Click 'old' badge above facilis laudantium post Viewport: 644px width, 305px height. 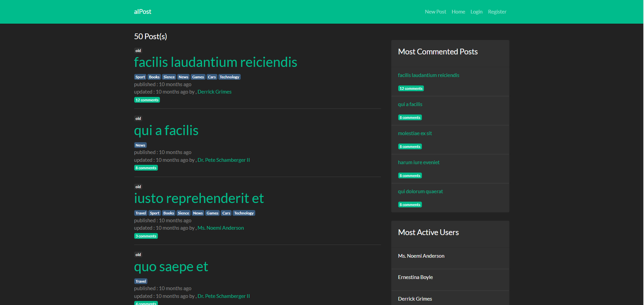click(x=138, y=51)
